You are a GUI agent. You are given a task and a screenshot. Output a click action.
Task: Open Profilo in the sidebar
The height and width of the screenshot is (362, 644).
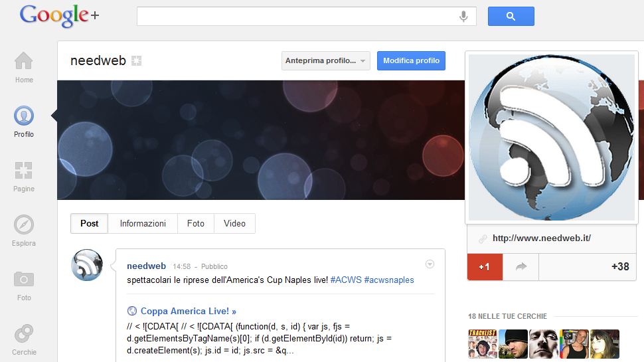pyautogui.click(x=24, y=122)
